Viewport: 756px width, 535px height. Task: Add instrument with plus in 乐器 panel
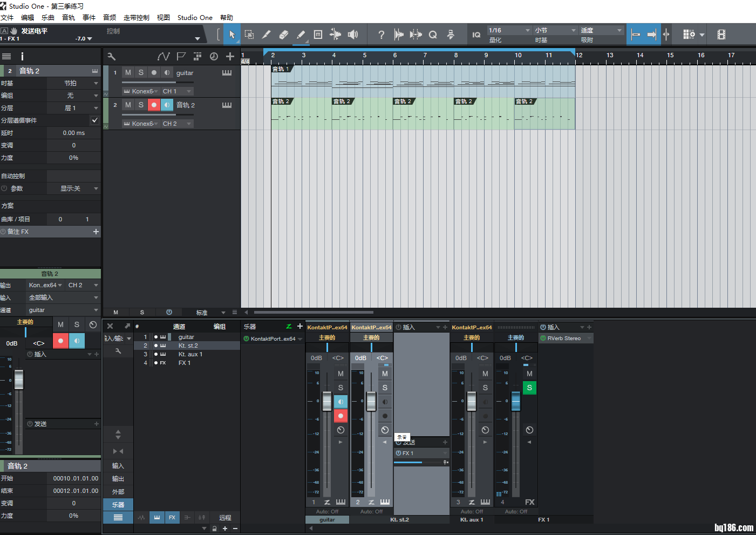300,326
